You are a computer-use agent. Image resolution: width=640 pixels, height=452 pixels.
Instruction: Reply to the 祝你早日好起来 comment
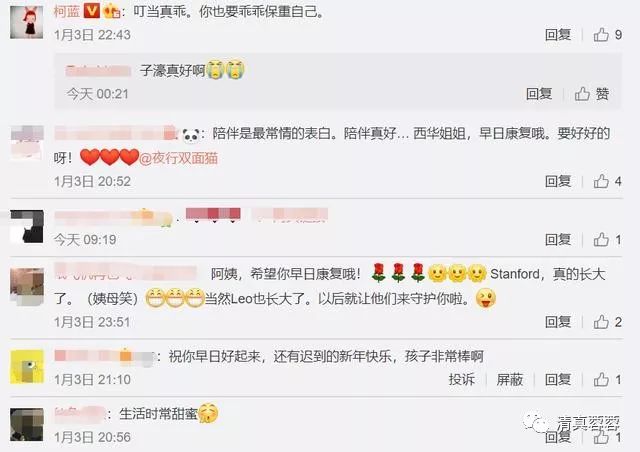[x=558, y=380]
